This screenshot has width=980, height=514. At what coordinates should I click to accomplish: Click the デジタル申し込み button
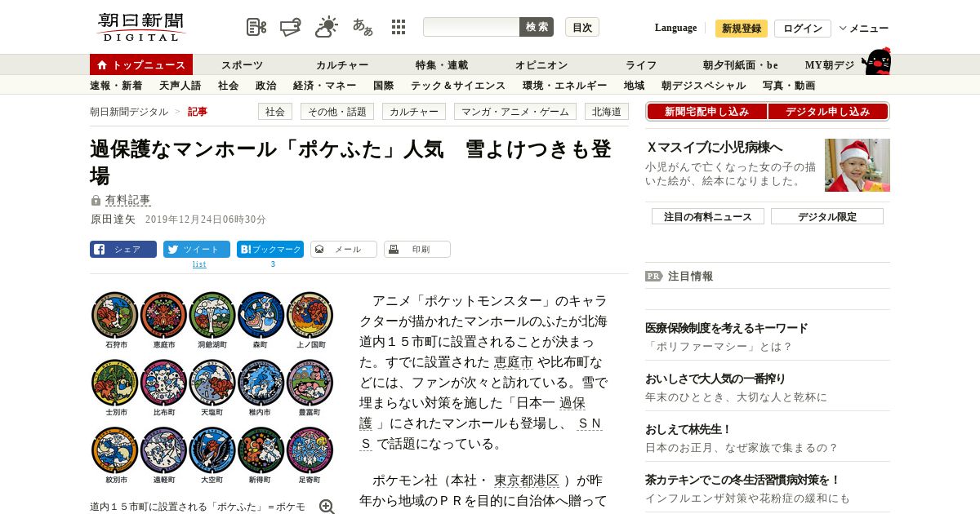tap(827, 112)
